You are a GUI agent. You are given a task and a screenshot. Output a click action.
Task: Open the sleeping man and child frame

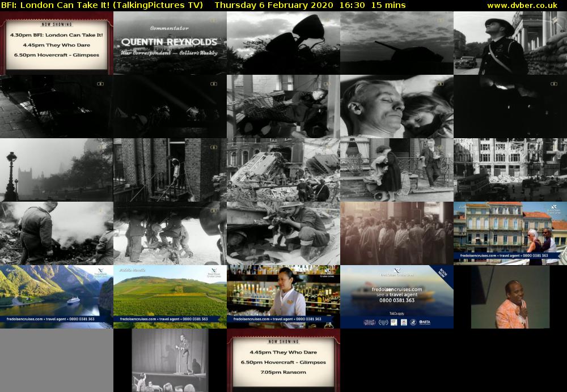(397, 106)
